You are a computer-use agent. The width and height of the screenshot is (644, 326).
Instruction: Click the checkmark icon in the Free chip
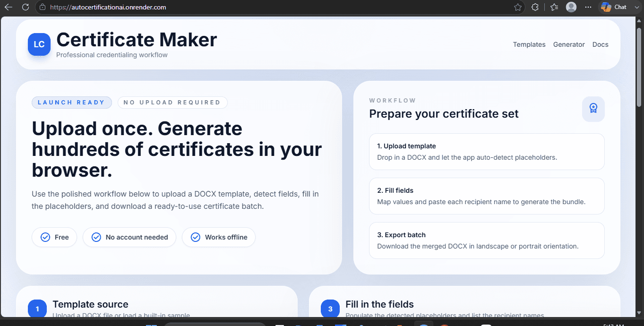pos(45,237)
